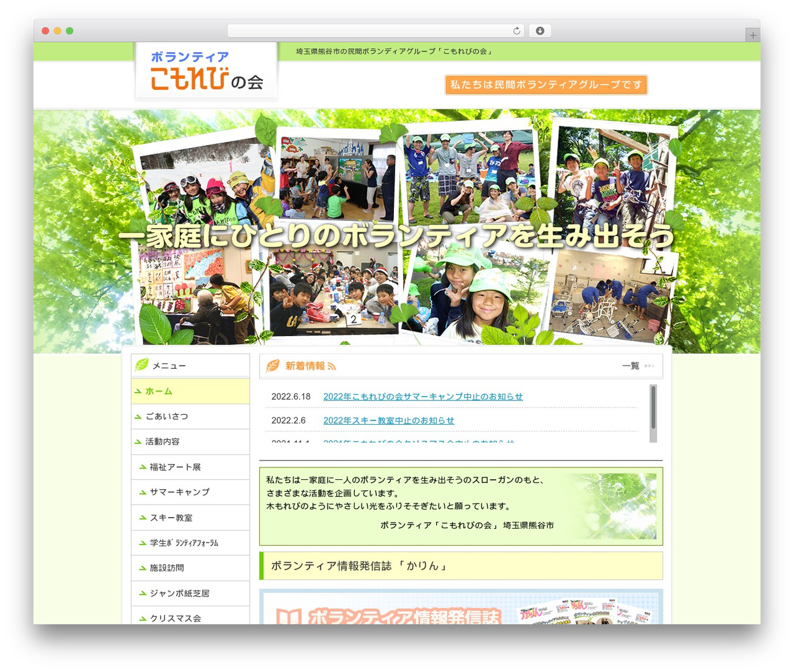Open ごあいさつ menu item

[190, 417]
